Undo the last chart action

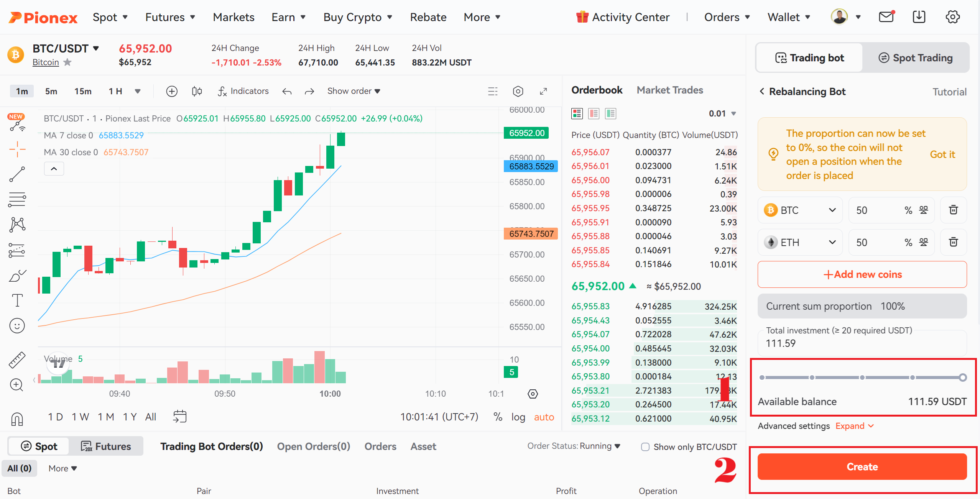(x=287, y=91)
